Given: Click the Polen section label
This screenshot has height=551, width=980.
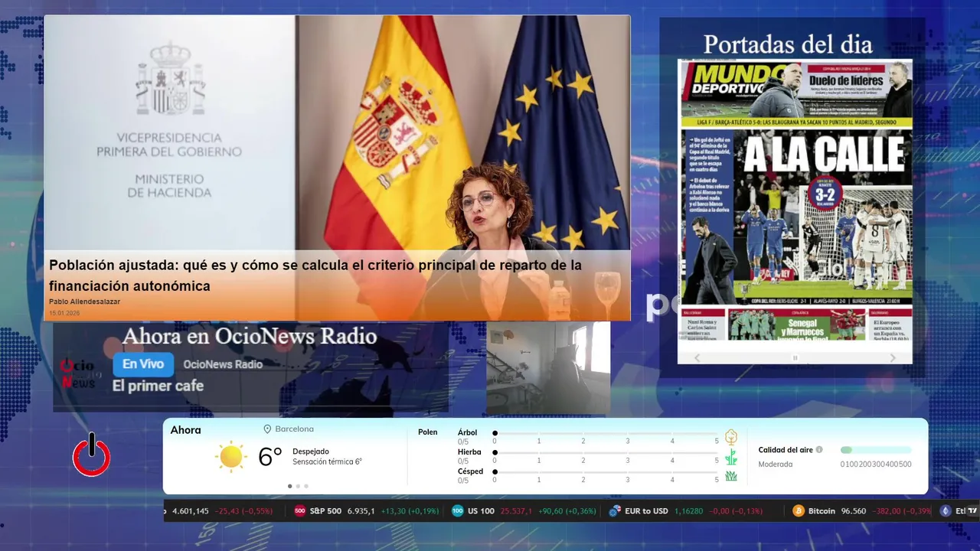Looking at the screenshot, I should coord(428,432).
